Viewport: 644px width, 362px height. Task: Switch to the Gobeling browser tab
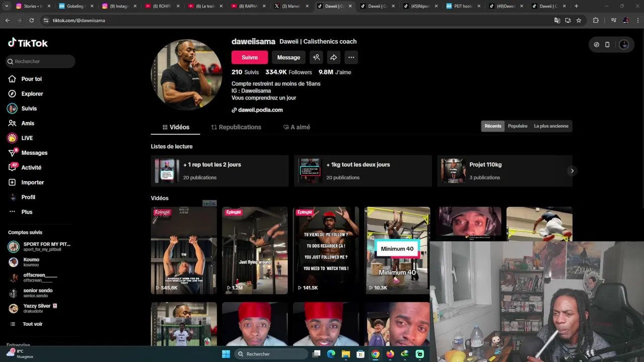(76, 6)
